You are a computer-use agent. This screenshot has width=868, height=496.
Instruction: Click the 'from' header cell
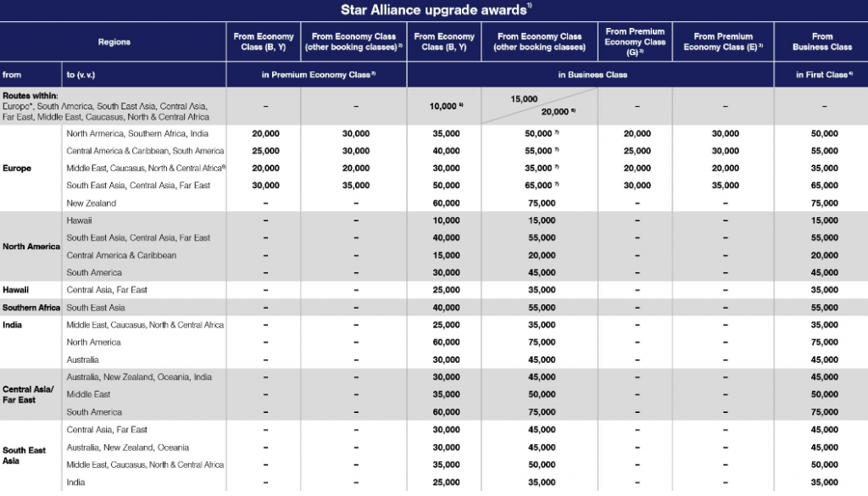(12, 75)
